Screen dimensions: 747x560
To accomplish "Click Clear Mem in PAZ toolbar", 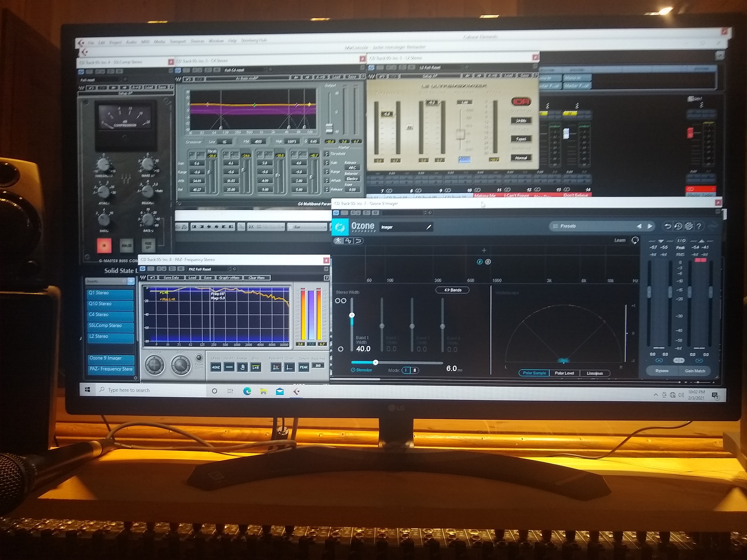I will (257, 277).
